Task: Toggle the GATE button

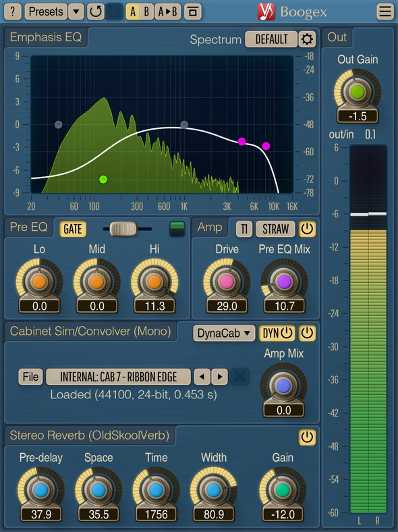Action: (73, 229)
